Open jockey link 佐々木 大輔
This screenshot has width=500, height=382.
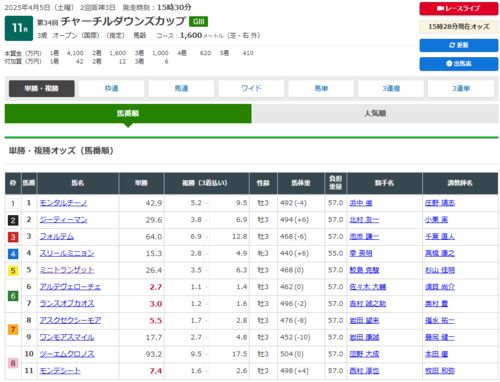[x=367, y=287]
